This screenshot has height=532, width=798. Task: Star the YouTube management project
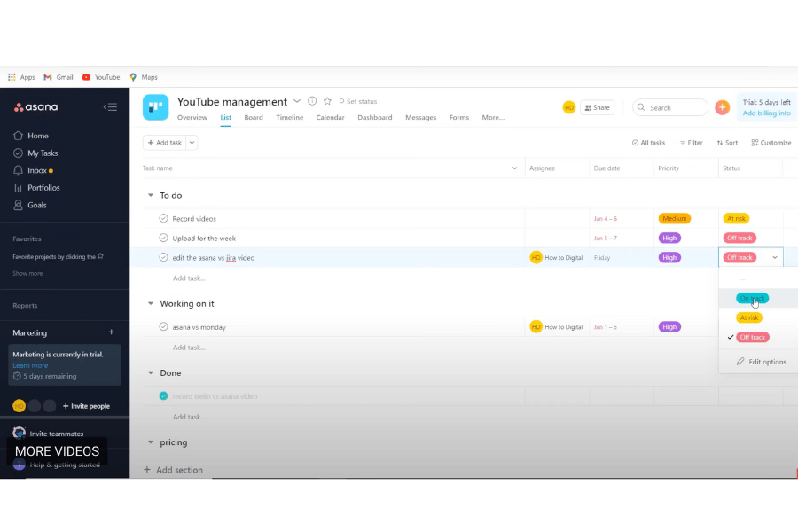click(x=327, y=101)
